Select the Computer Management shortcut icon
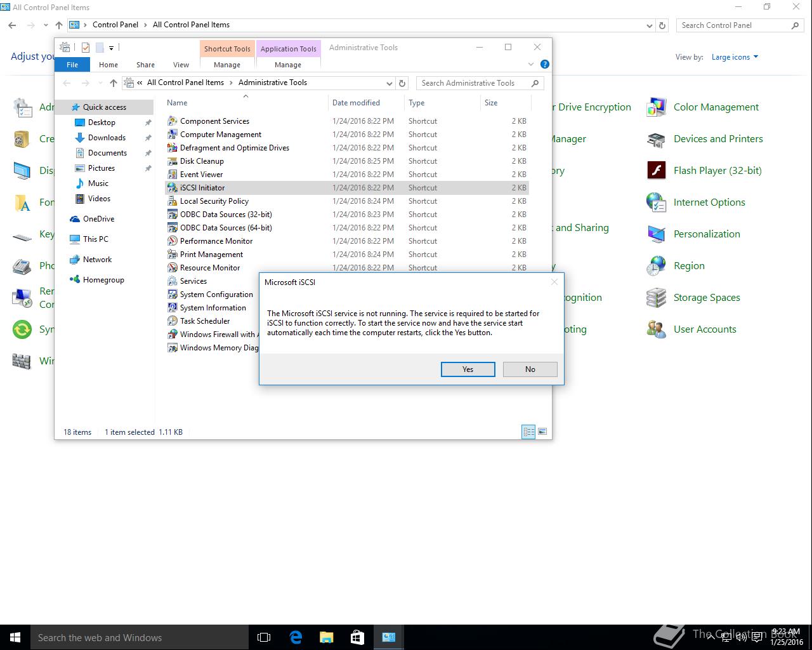 (172, 134)
